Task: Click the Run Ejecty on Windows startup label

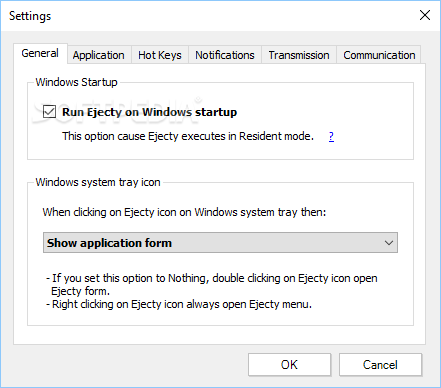Action: click(149, 112)
